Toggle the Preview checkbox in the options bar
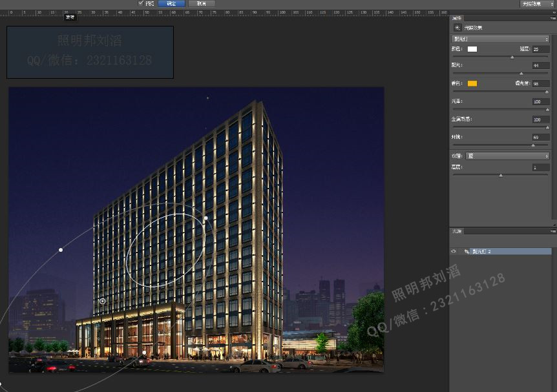This screenshot has height=392, width=557. 142,3
